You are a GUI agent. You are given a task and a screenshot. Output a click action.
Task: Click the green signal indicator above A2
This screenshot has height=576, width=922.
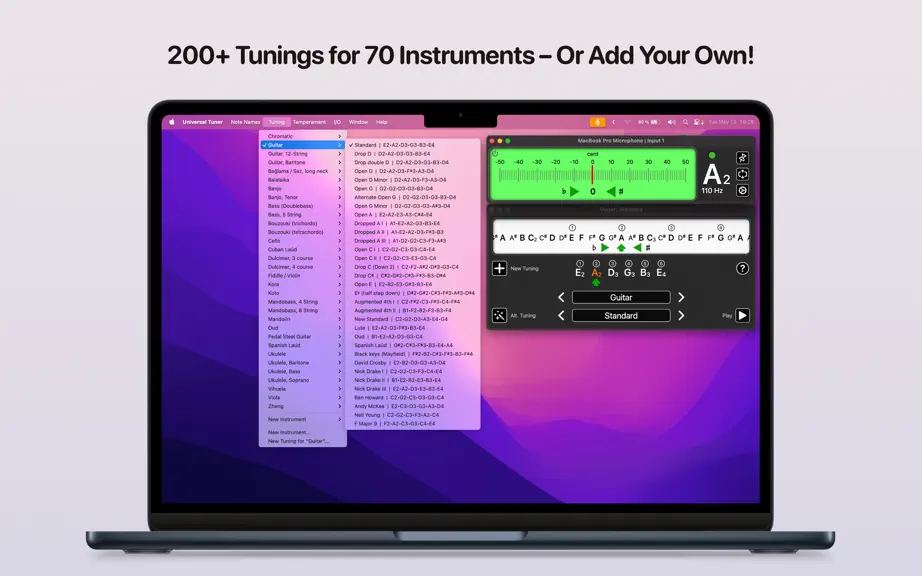(x=712, y=155)
